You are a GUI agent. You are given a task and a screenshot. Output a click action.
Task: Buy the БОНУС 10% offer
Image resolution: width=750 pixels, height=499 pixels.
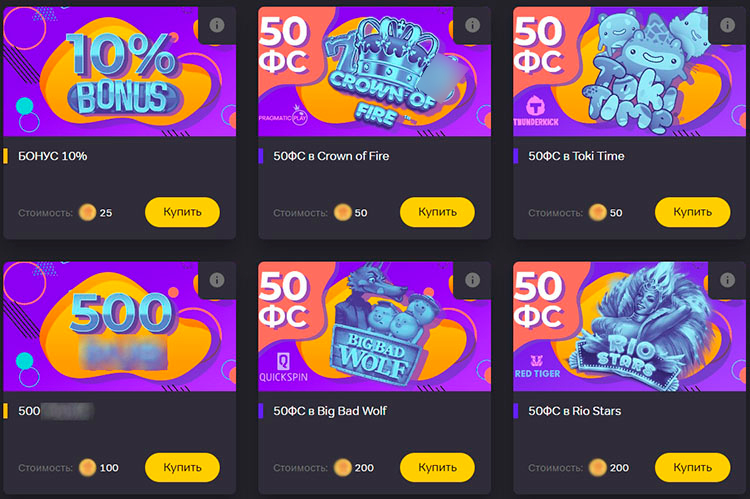[182, 212]
